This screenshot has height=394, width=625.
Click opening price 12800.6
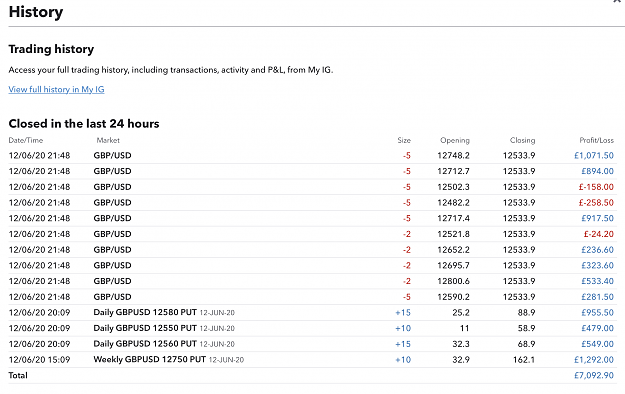pyautogui.click(x=453, y=281)
